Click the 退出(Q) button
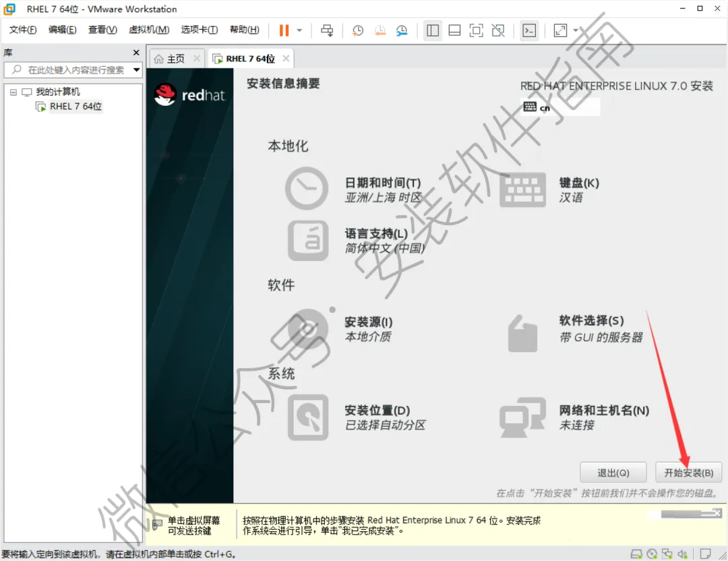Viewport: 728px width, 561px height. click(x=613, y=473)
